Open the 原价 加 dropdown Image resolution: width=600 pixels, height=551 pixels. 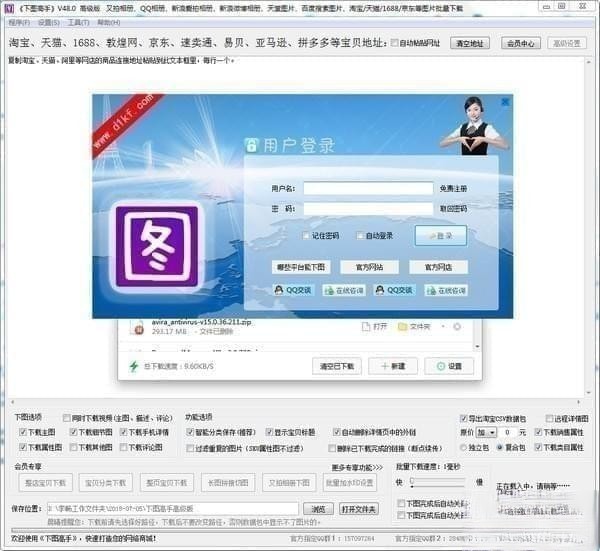tap(486, 432)
